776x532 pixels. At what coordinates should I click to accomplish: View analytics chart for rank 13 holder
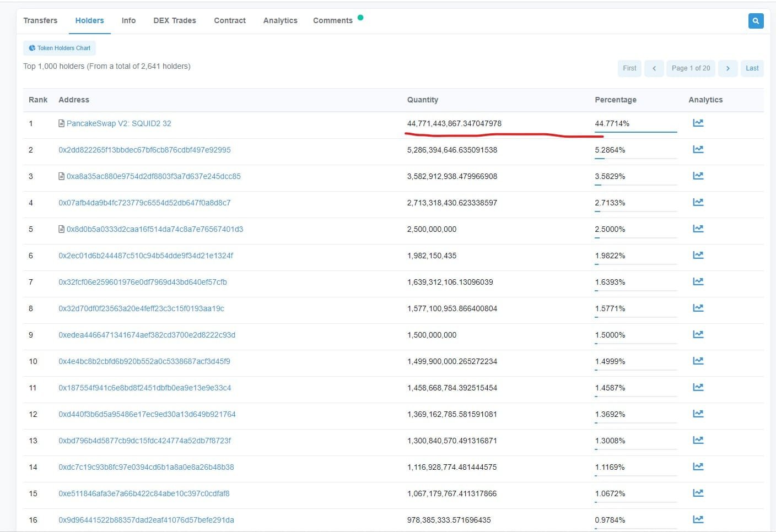tap(698, 440)
